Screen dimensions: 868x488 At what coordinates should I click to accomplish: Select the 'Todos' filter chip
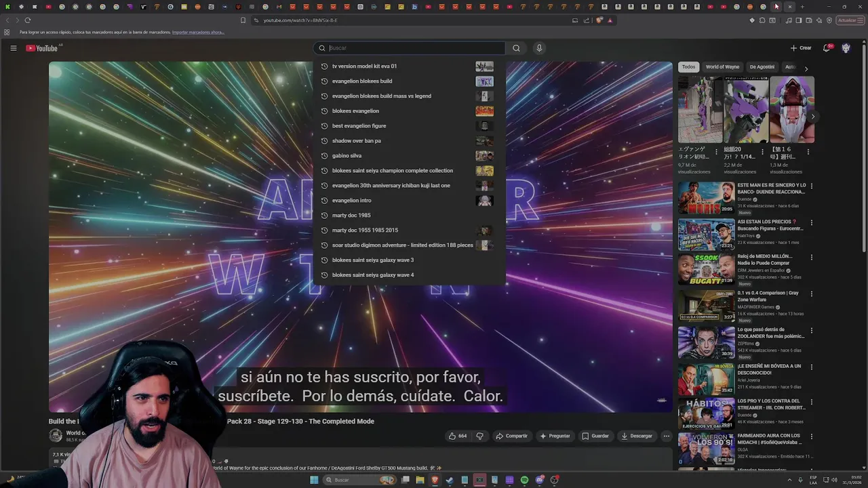point(688,67)
